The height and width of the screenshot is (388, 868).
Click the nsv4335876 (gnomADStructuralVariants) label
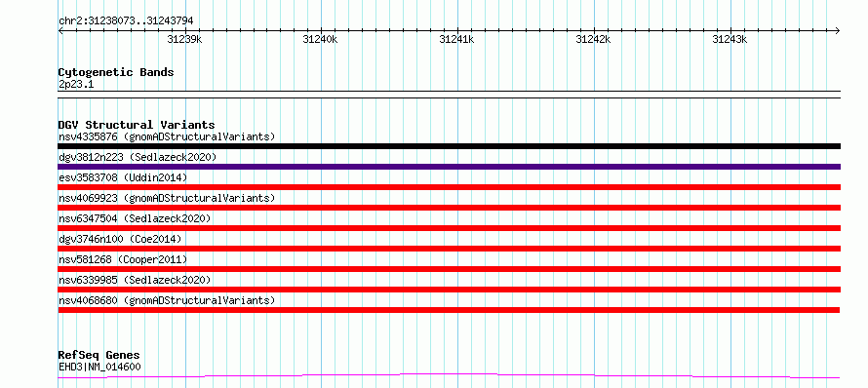(167, 136)
